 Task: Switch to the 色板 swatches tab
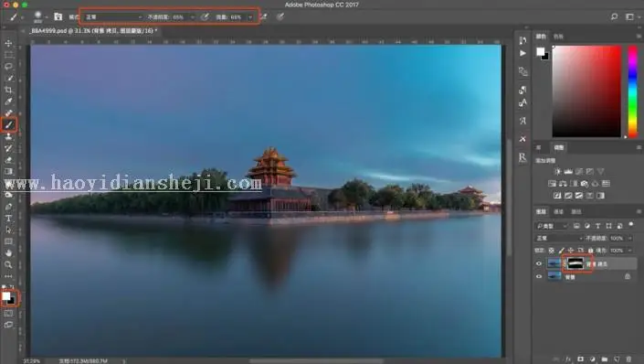(558, 37)
